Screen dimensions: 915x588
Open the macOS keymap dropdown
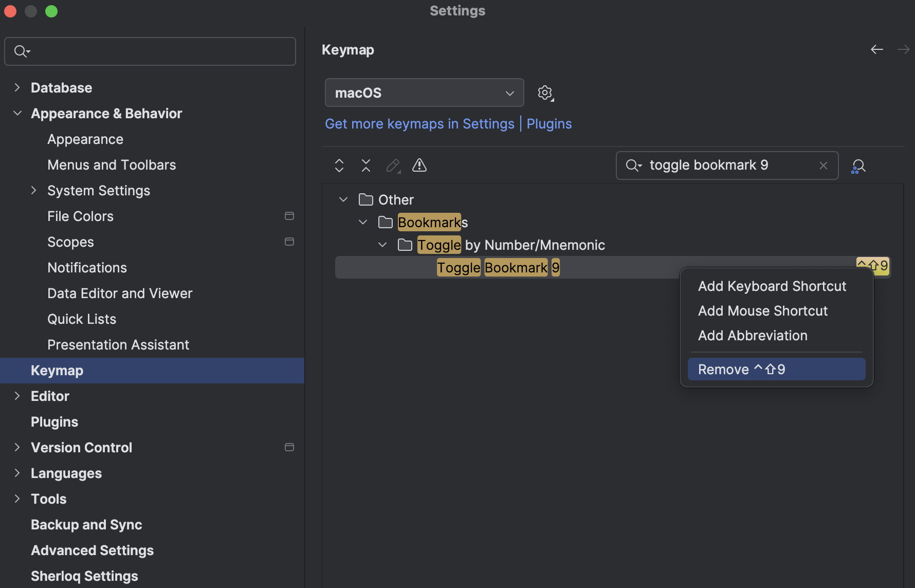click(424, 93)
